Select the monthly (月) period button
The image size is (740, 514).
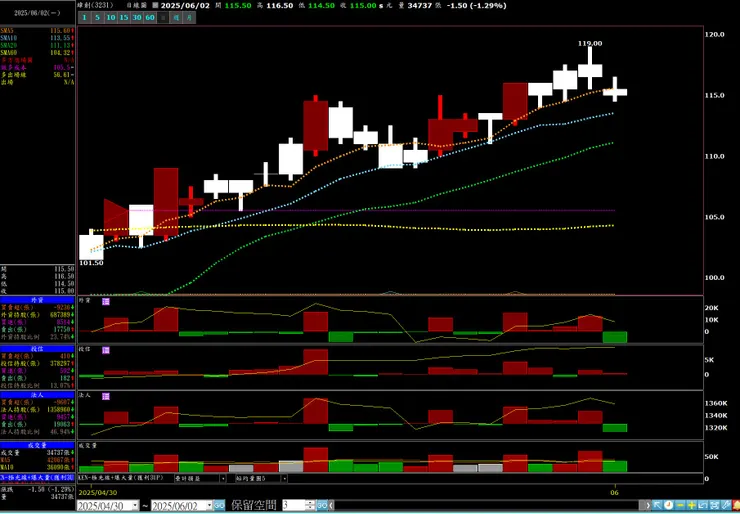pyautogui.click(x=189, y=17)
